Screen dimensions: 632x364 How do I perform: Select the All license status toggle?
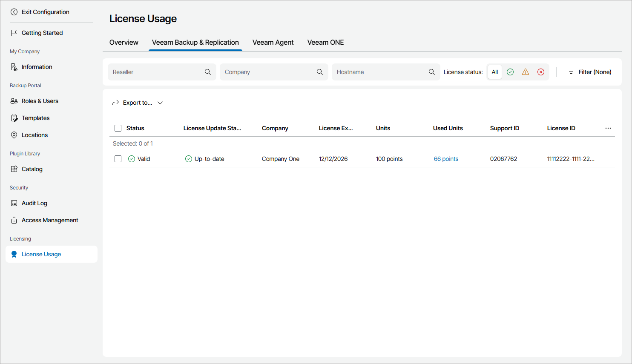click(x=495, y=72)
